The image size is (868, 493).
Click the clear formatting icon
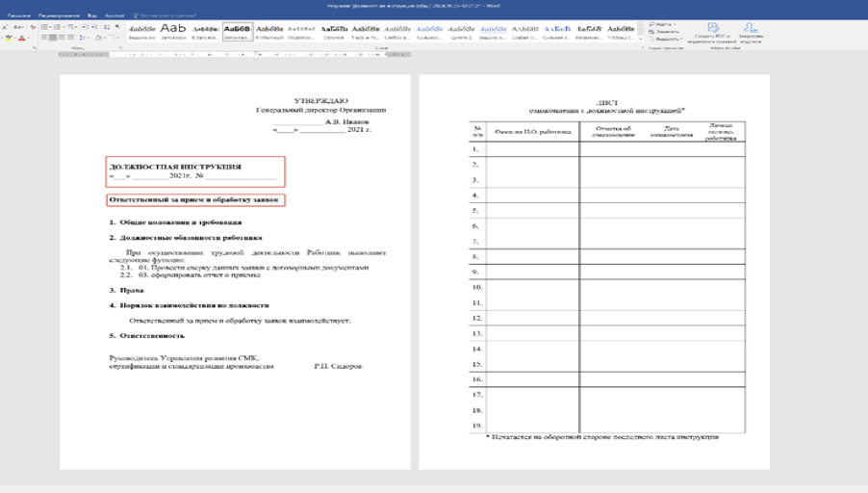coord(32,28)
